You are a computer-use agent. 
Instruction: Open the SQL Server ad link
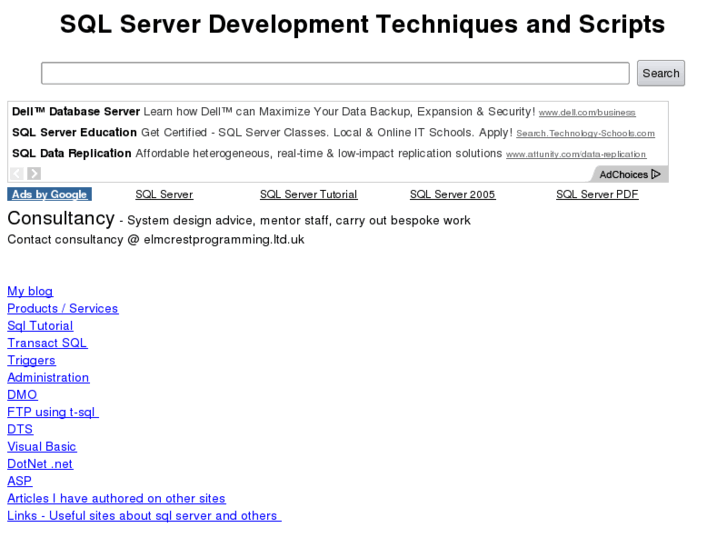(x=164, y=194)
